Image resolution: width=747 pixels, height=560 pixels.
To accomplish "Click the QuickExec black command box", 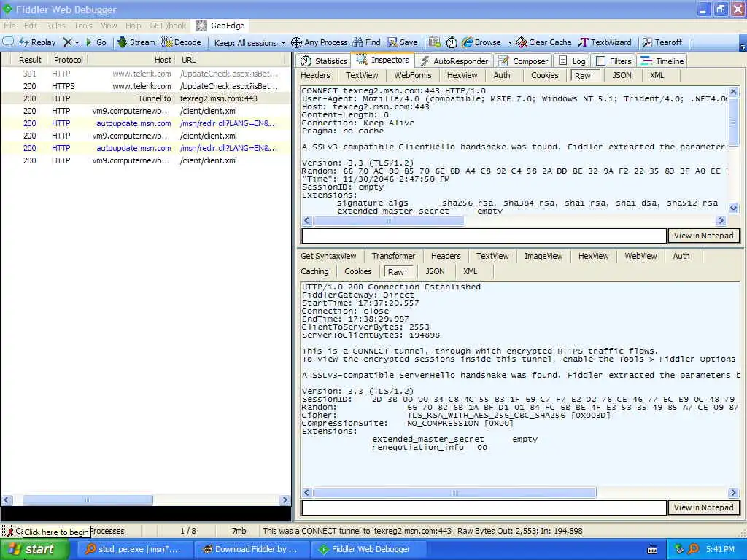I will pyautogui.click(x=146, y=514).
